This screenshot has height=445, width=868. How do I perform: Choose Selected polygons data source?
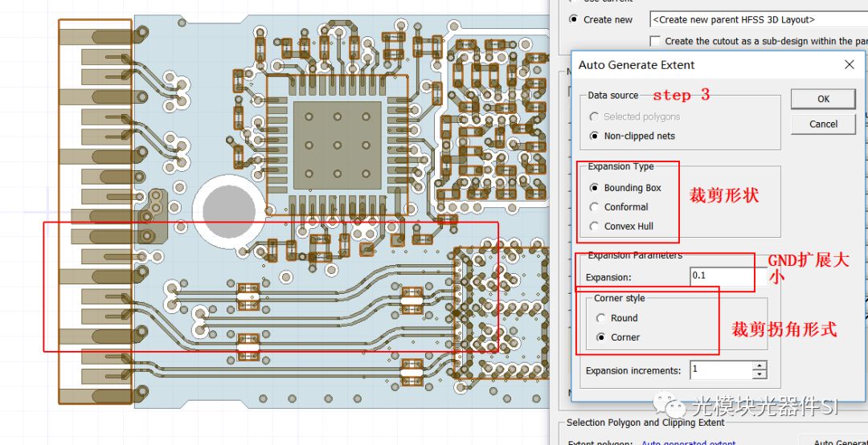pyautogui.click(x=634, y=116)
